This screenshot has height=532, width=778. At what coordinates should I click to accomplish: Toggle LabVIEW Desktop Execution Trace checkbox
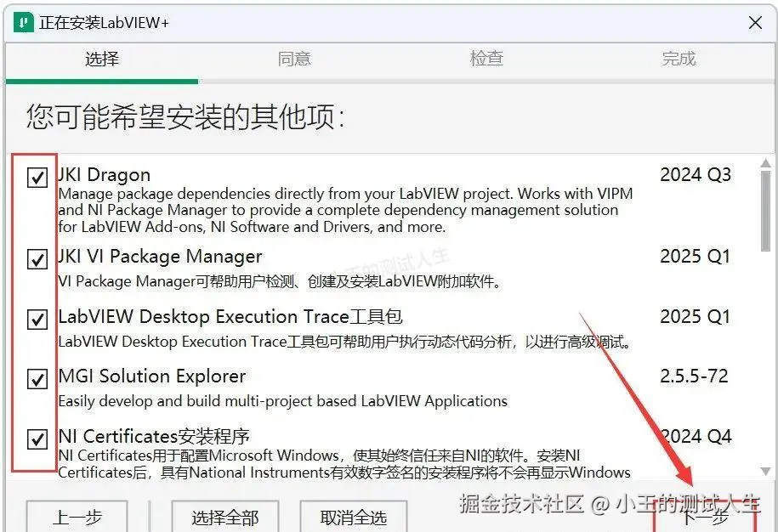(37, 320)
